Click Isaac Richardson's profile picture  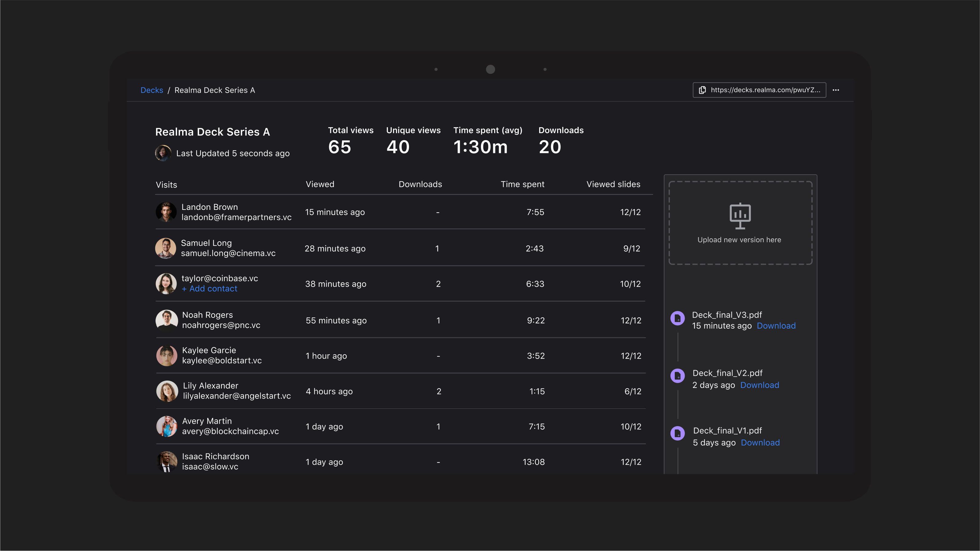166,461
